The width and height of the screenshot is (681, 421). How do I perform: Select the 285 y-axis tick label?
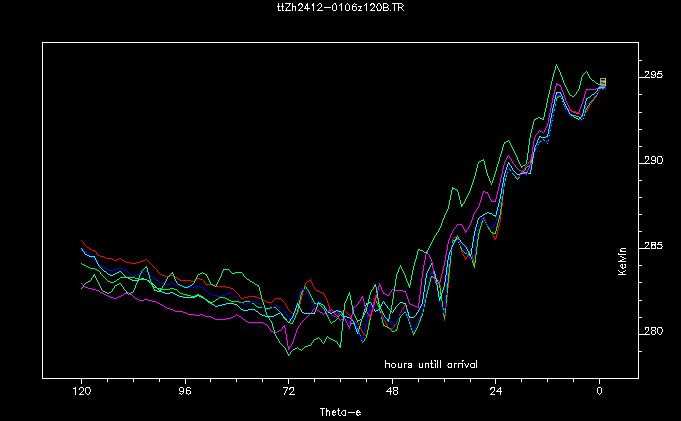click(x=655, y=246)
